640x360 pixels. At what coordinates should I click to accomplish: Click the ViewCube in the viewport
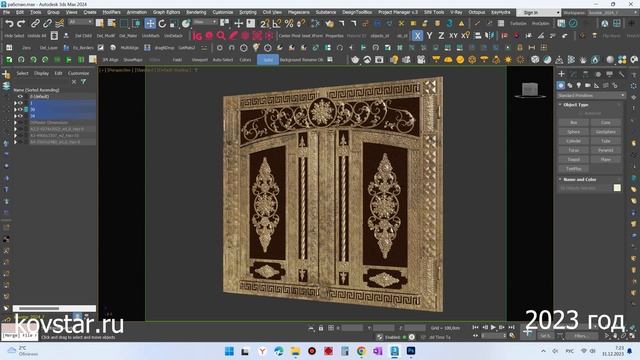tap(530, 90)
